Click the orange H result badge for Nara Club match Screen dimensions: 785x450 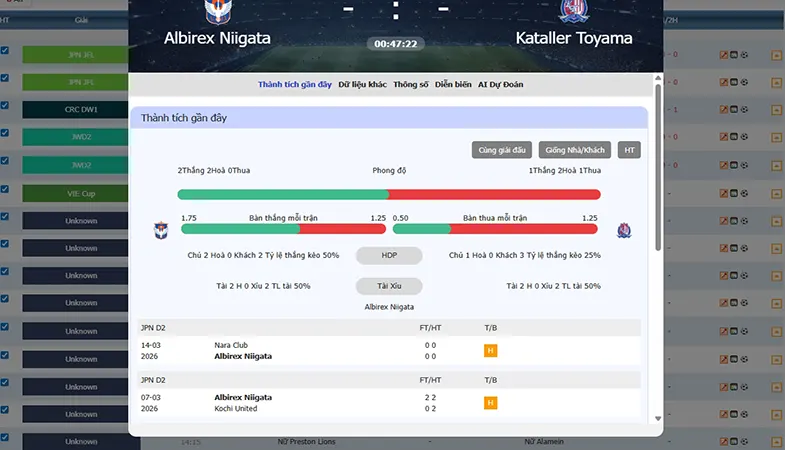click(491, 351)
